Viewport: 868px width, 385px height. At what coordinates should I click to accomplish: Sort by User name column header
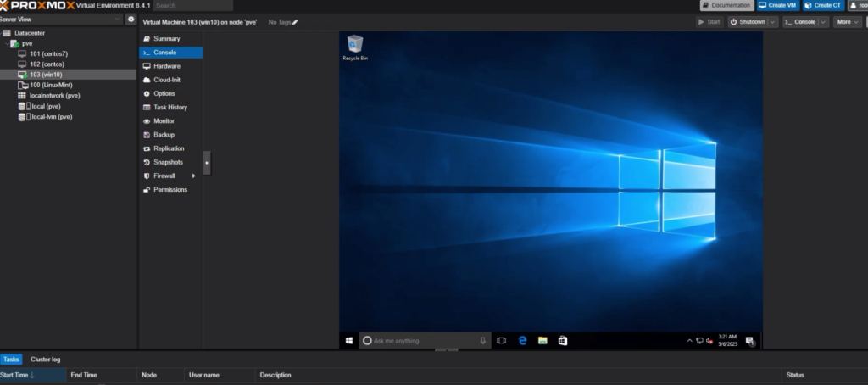coord(220,375)
